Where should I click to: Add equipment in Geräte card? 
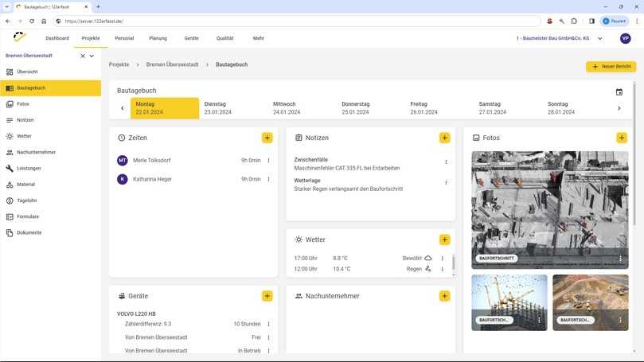267,296
